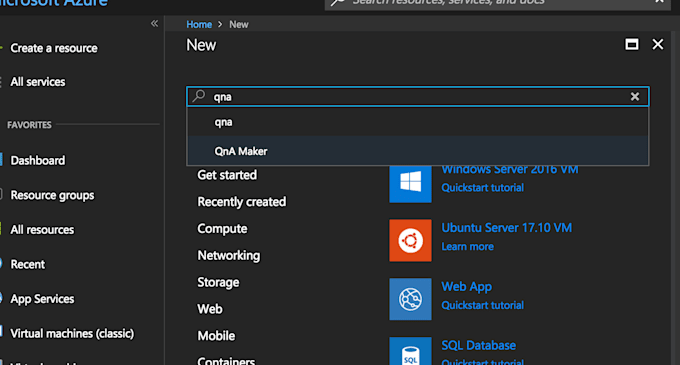Open All services in the sidebar
680x365 pixels.
38,82
